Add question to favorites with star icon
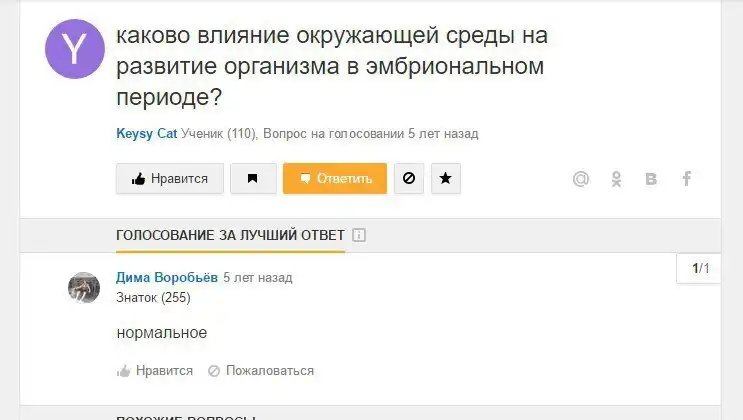The image size is (743, 420). click(x=445, y=179)
